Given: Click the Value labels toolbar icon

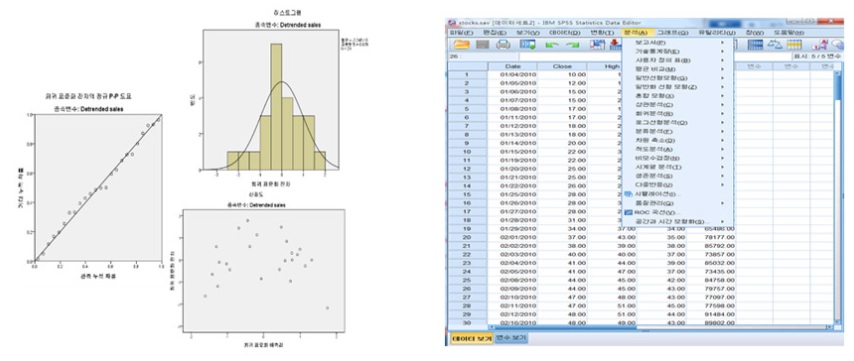Looking at the screenshot, I should (x=819, y=45).
